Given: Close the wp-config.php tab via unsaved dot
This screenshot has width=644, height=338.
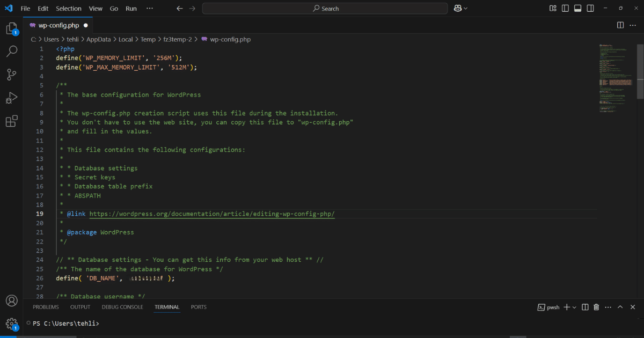Looking at the screenshot, I should 86,25.
